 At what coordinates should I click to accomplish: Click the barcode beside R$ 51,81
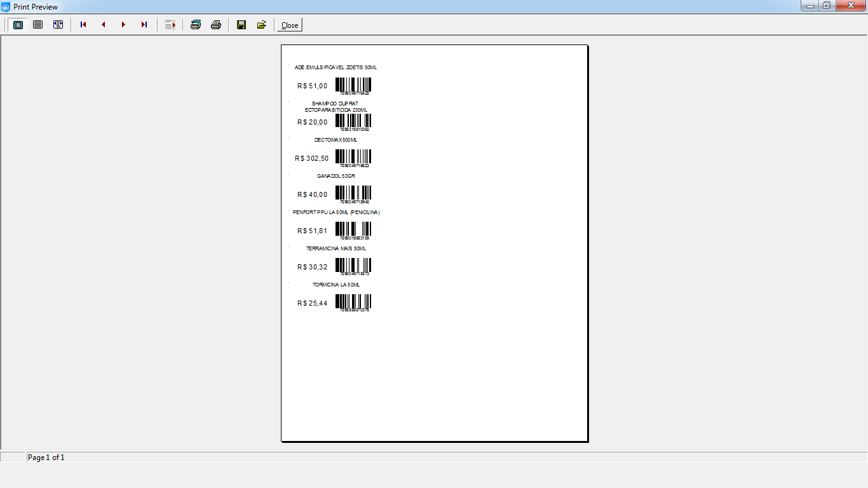pos(353,231)
